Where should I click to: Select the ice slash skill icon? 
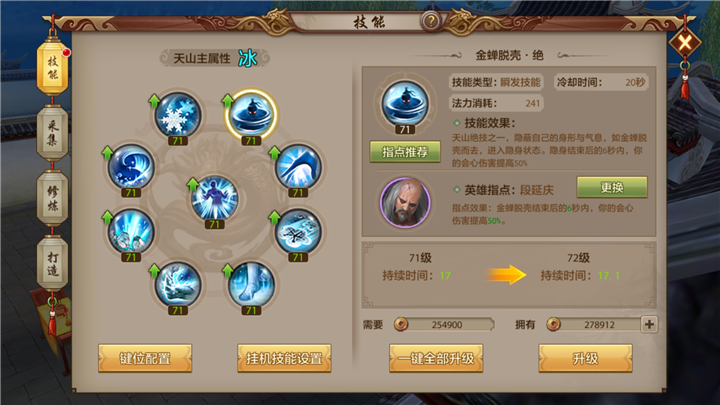pyautogui.click(x=298, y=167)
